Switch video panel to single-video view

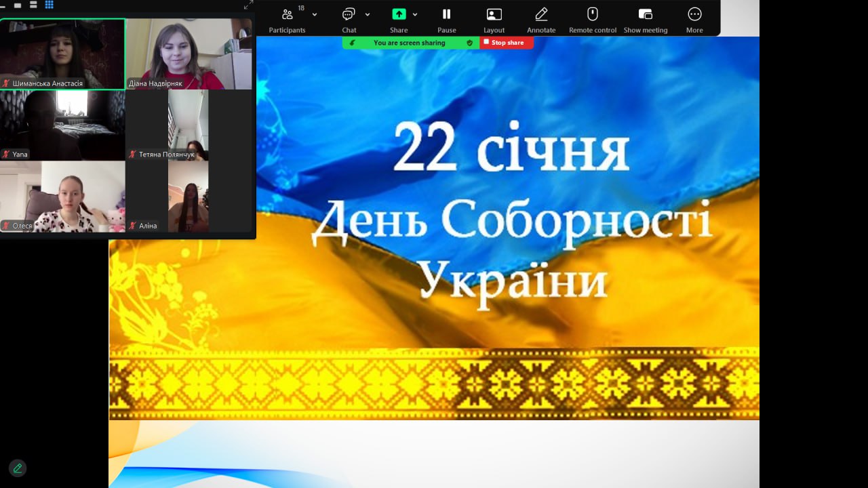coord(18,5)
